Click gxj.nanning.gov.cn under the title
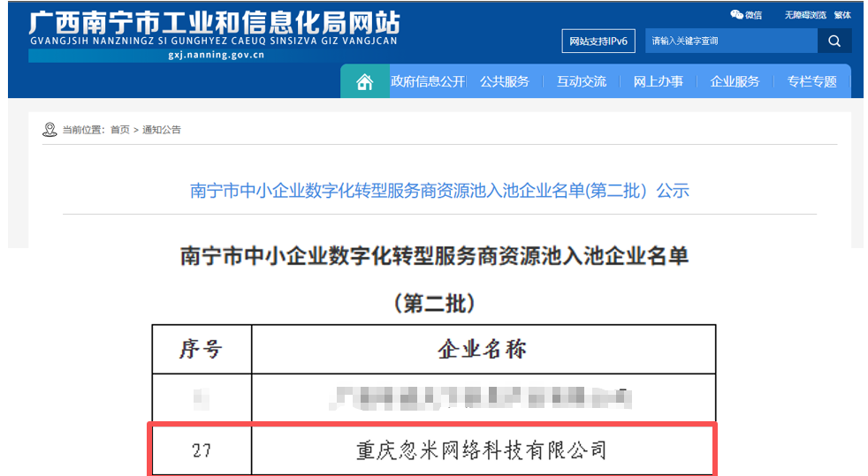868x476 pixels. point(216,55)
